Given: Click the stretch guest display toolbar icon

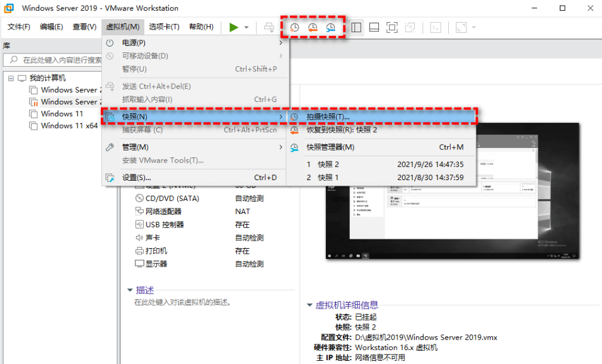Looking at the screenshot, I should click(461, 27).
